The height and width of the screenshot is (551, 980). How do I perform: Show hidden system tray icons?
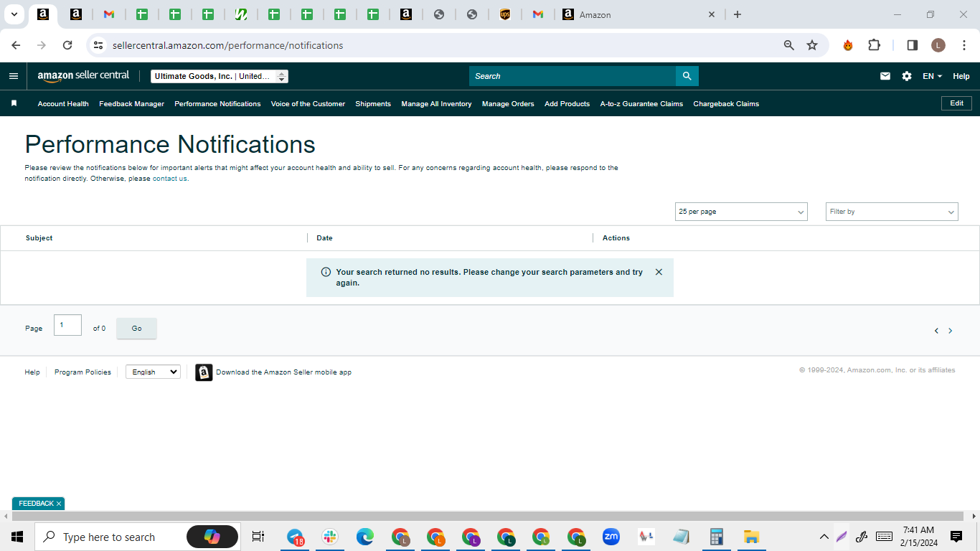point(824,537)
